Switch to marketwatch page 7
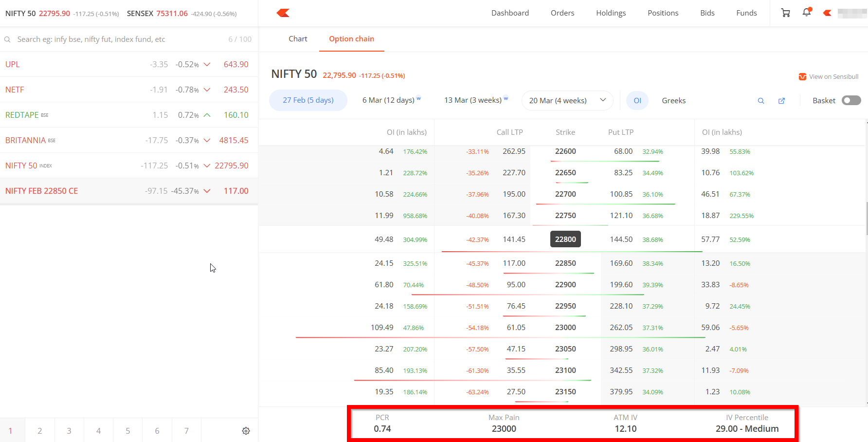The width and height of the screenshot is (868, 442). (x=186, y=431)
